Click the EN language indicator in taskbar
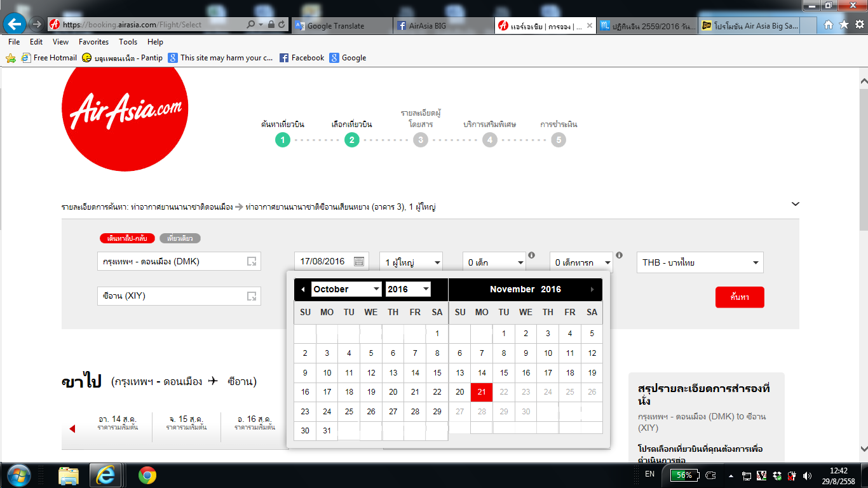This screenshot has width=868, height=488. click(x=649, y=474)
